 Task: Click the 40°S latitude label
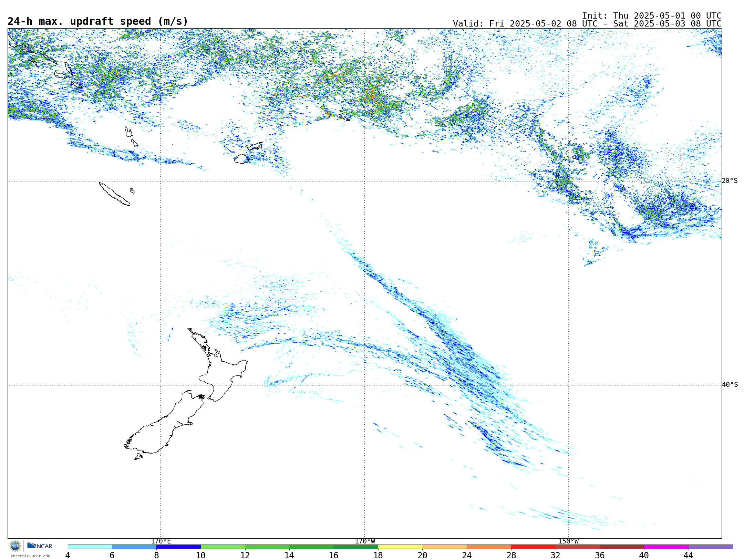pos(730,385)
